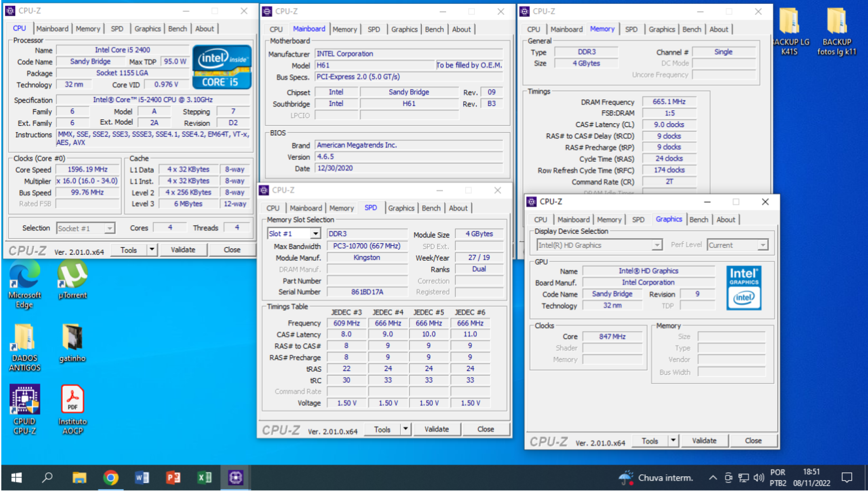
Task: Open volume control in system tray
Action: (x=759, y=478)
